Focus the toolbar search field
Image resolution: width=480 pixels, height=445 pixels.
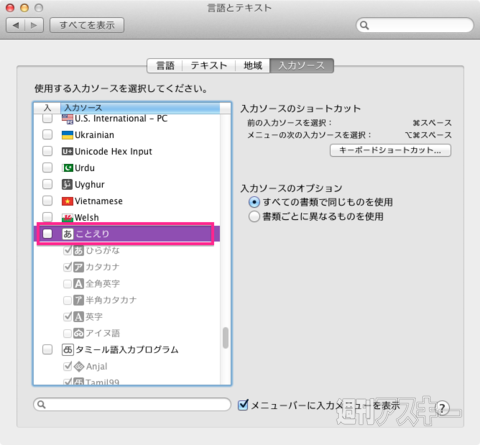[x=415, y=25]
